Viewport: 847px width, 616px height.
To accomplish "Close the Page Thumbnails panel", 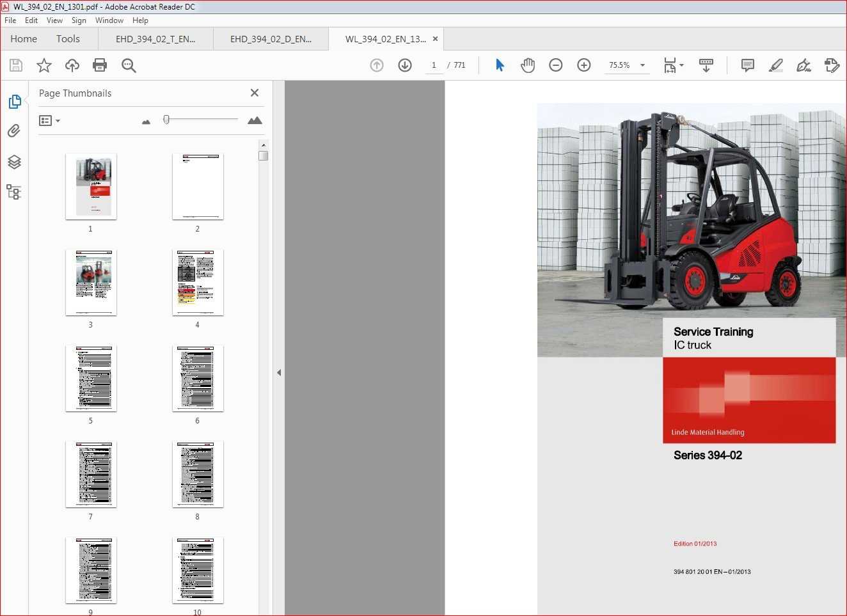I will [255, 93].
